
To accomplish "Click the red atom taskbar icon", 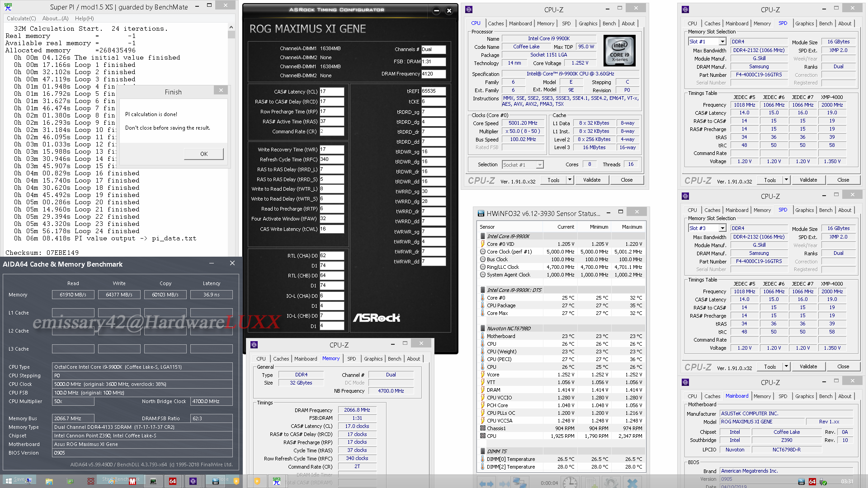I will click(91, 482).
